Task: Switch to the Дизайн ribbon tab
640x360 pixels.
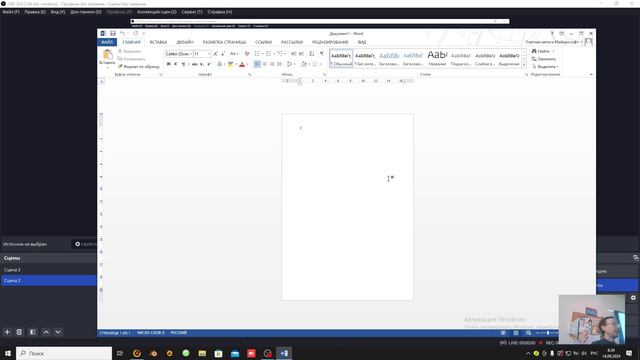Action: (185, 42)
